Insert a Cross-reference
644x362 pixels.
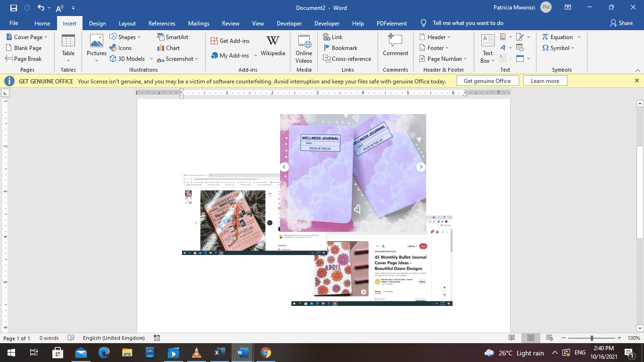(x=347, y=58)
